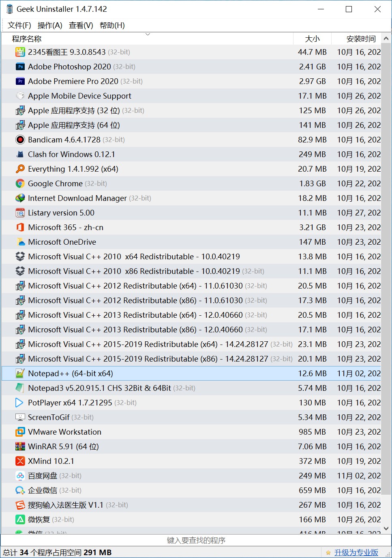The image size is (392, 558).
Task: Click the 985 MB size of VMware Workstation
Action: 313,432
